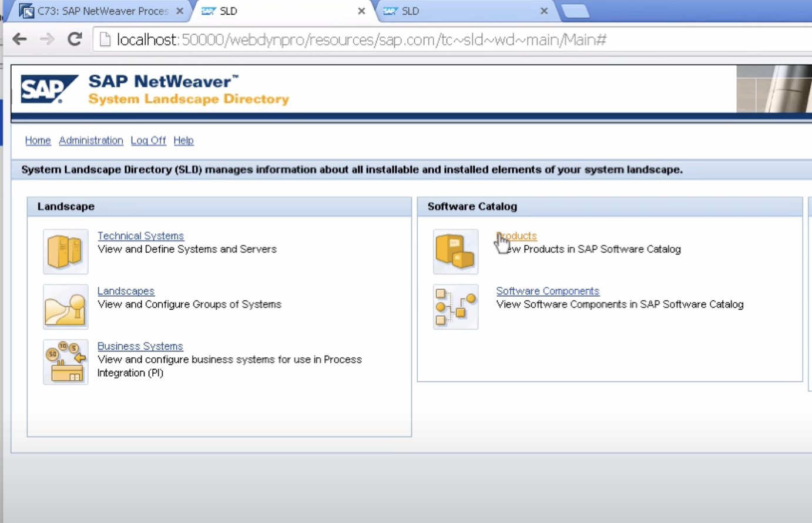812x523 pixels.
Task: Open the Administration link
Action: click(91, 140)
